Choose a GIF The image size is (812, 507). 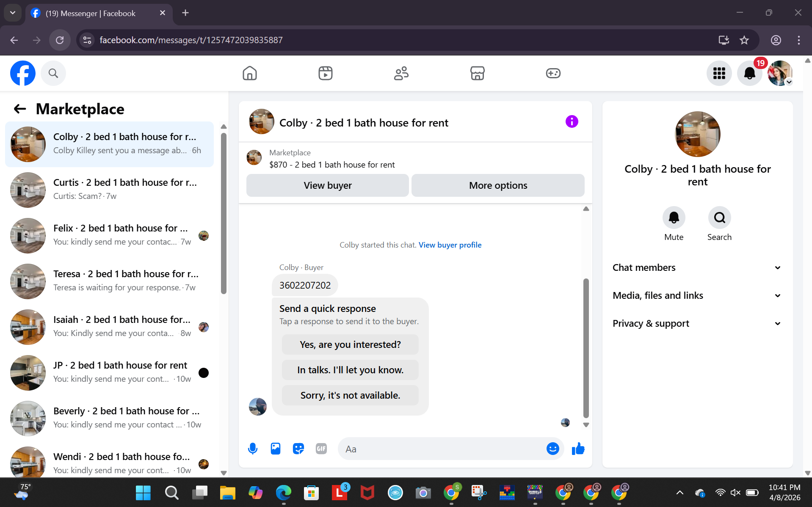(x=321, y=449)
